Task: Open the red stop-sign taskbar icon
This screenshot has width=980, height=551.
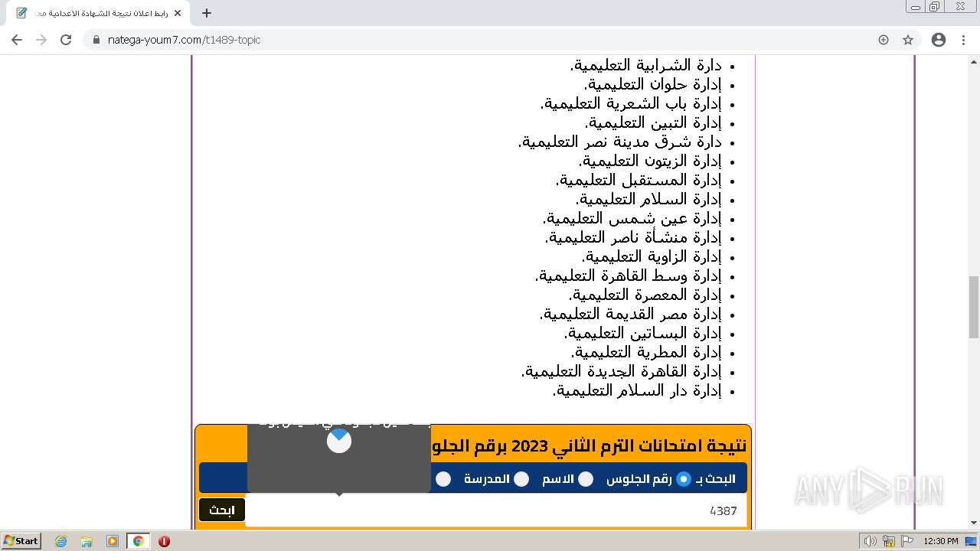Action: pos(164,541)
